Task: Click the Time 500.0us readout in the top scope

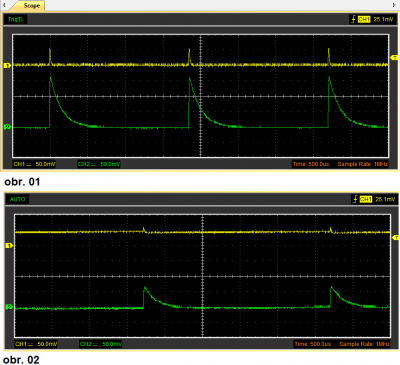Action: coord(311,164)
